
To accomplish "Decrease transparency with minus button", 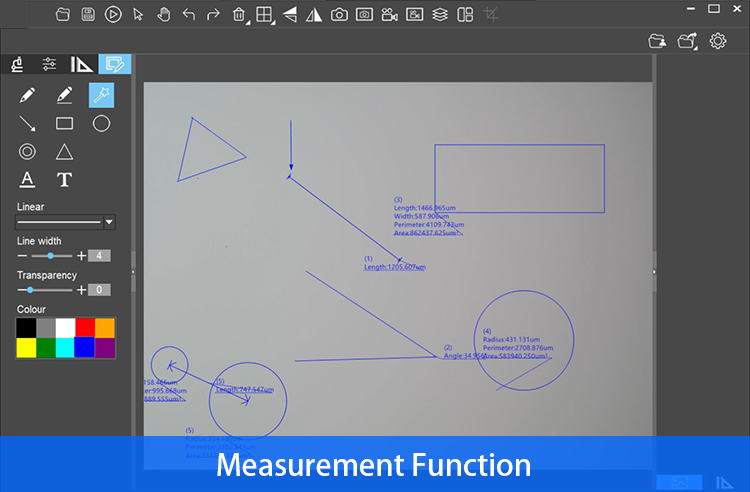I will (22, 290).
